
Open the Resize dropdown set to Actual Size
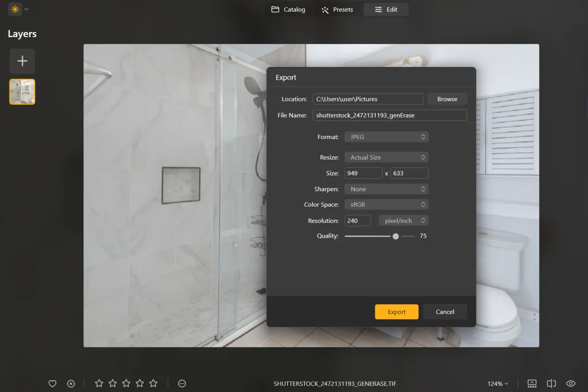(x=386, y=157)
